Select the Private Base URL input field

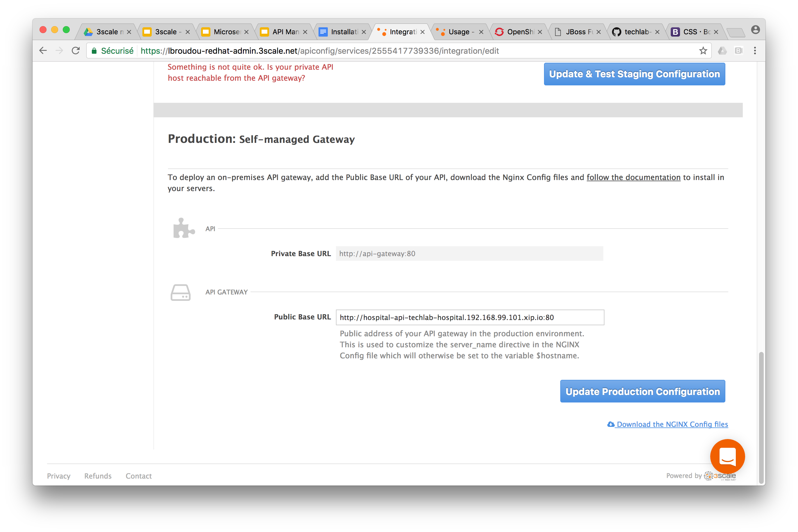pyautogui.click(x=469, y=254)
